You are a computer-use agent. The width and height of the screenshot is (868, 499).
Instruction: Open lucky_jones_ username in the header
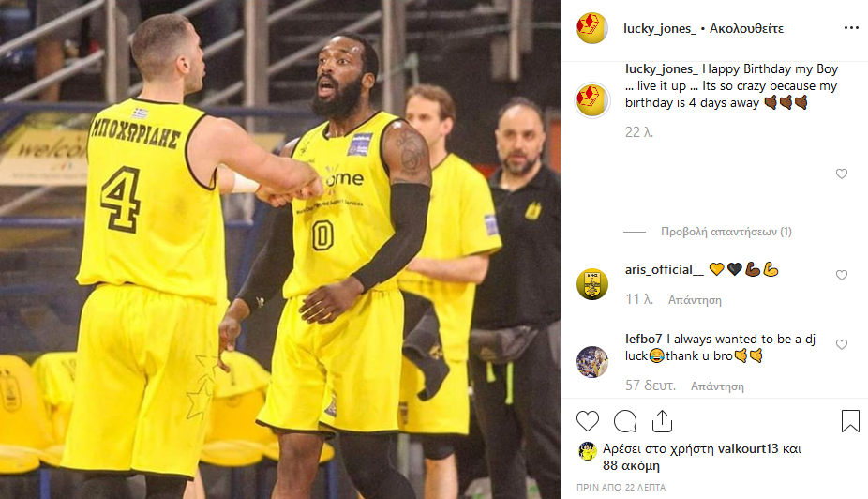coord(659,28)
